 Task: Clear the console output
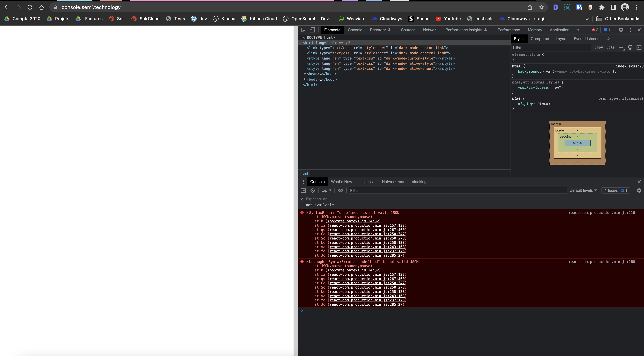coord(312,190)
